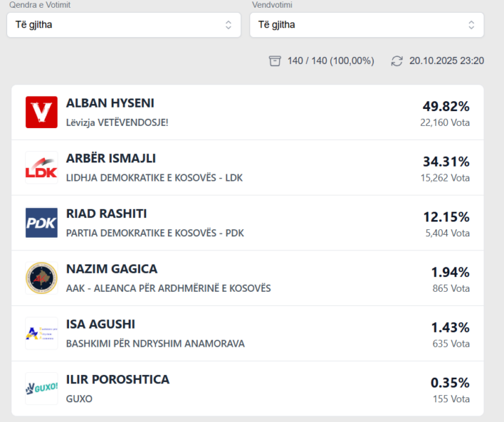504x422 pixels.
Task: Click candidate name Isa Agushi
Action: point(101,324)
